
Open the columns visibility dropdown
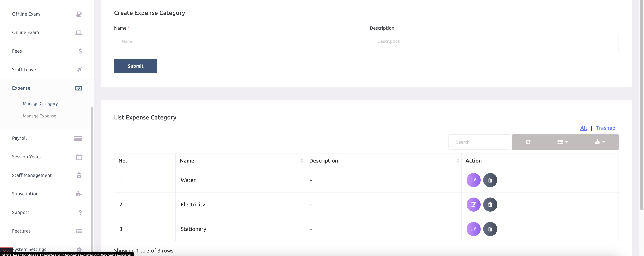tap(562, 142)
